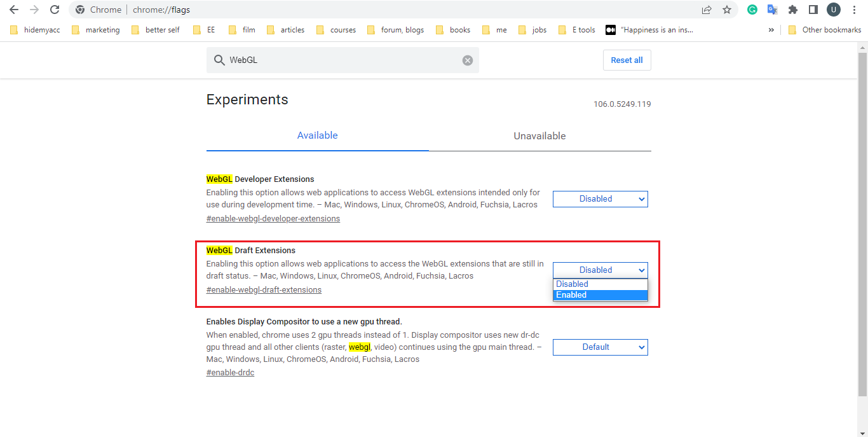Toggle the browser side panel icon
Image resolution: width=868 pixels, height=437 pixels.
[x=813, y=10]
